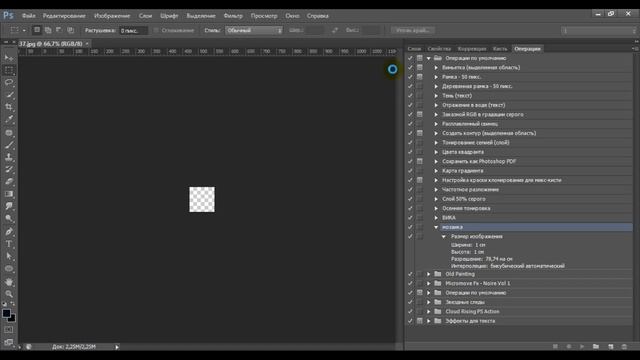Expand Частотное разложение action

tap(436, 190)
